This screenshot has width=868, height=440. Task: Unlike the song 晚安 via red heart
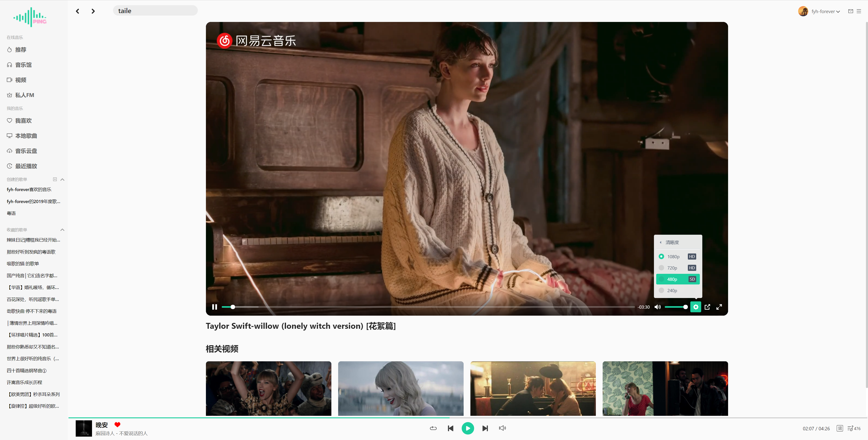pos(117,424)
